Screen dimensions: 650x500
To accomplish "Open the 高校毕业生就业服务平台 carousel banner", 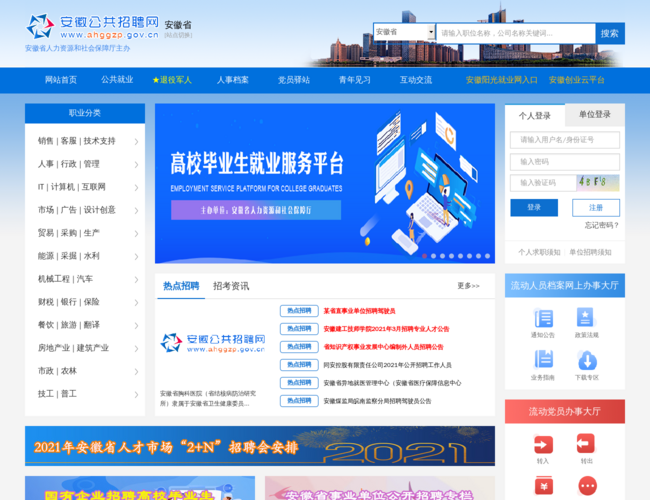I will [325, 183].
